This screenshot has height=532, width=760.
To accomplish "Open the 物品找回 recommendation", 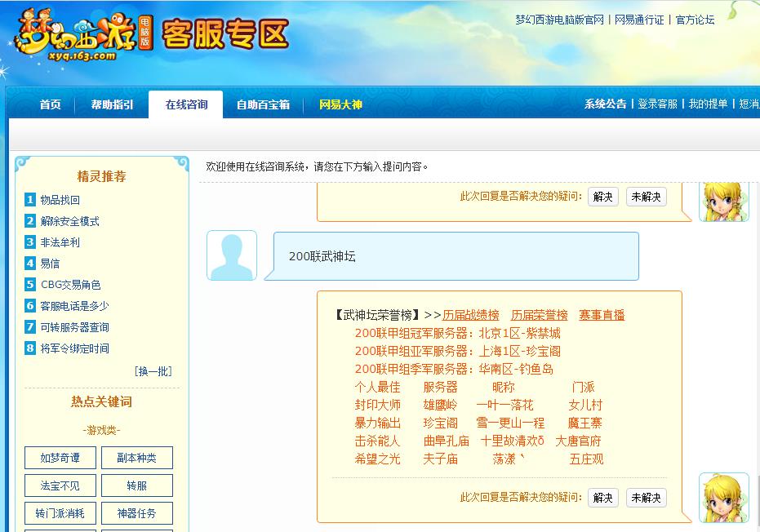I will click(x=60, y=200).
